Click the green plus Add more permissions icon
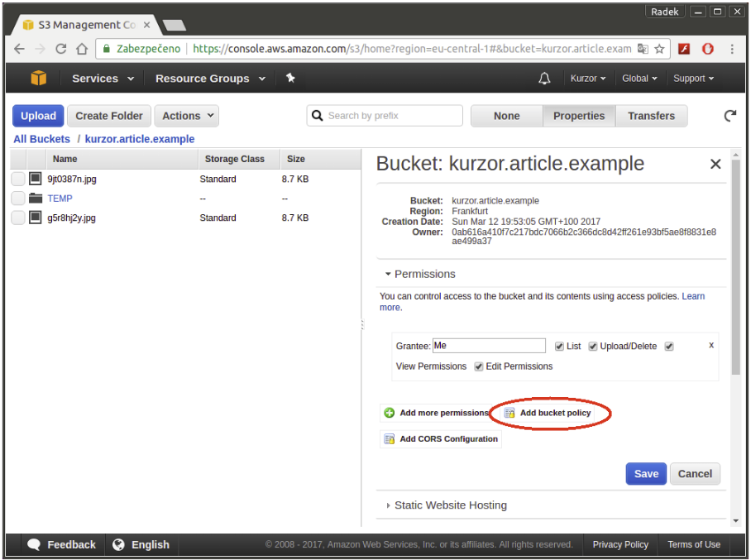 coord(390,413)
